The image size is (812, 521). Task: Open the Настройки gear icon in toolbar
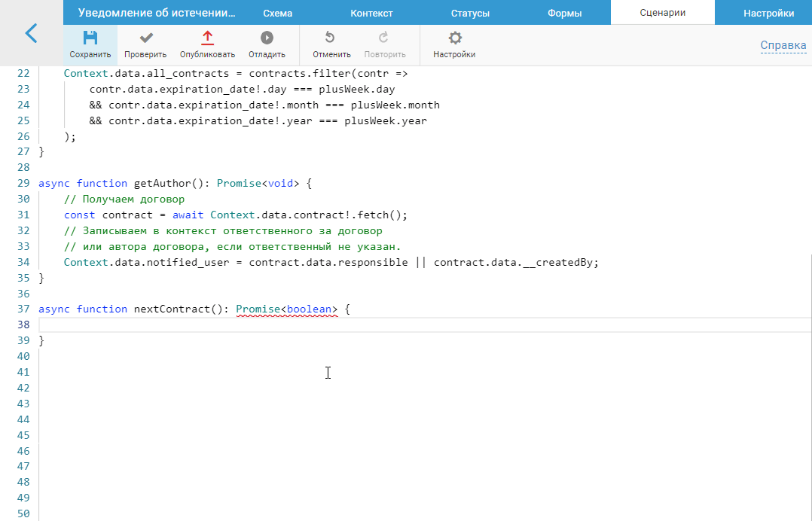point(454,39)
